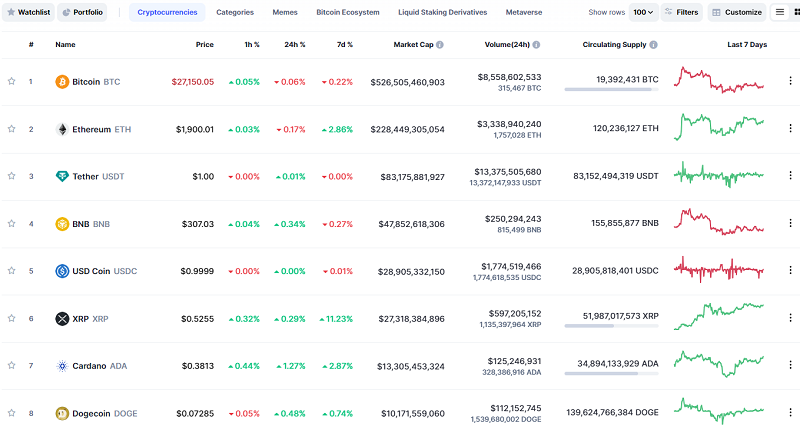Click the Volume(24h) info icon
Viewport: 800px width, 430px height.
tap(536, 45)
